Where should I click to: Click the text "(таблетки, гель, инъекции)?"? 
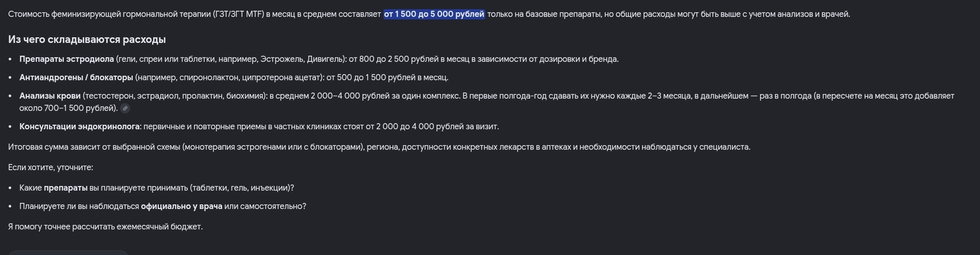click(242, 188)
